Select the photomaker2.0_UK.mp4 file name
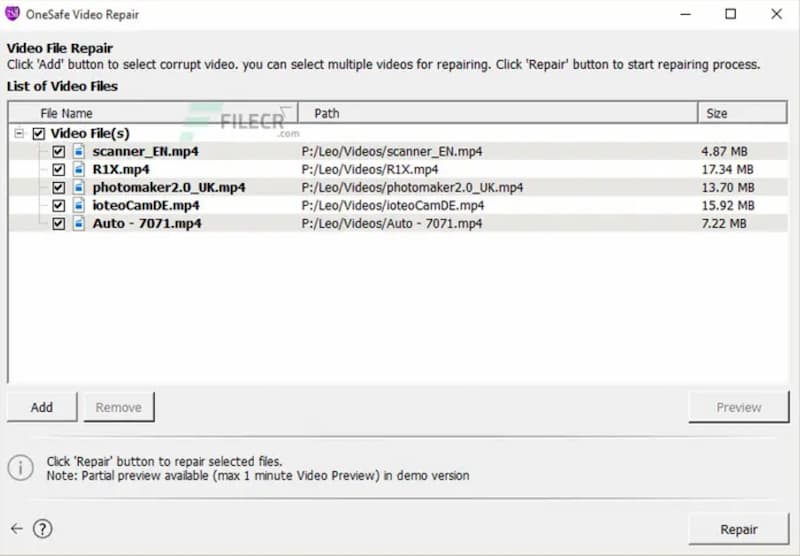Screen dimensions: 800x556 click(x=169, y=187)
